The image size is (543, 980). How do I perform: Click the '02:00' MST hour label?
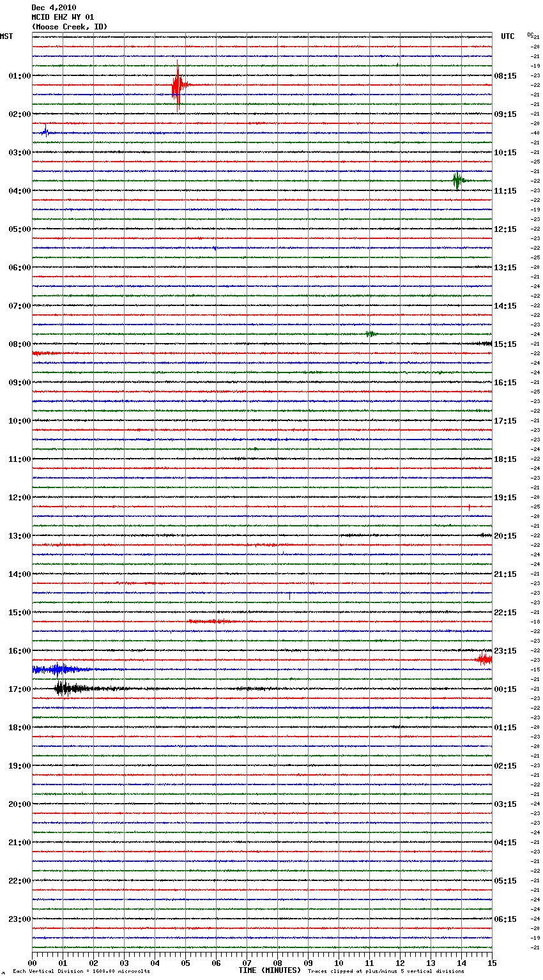19,114
